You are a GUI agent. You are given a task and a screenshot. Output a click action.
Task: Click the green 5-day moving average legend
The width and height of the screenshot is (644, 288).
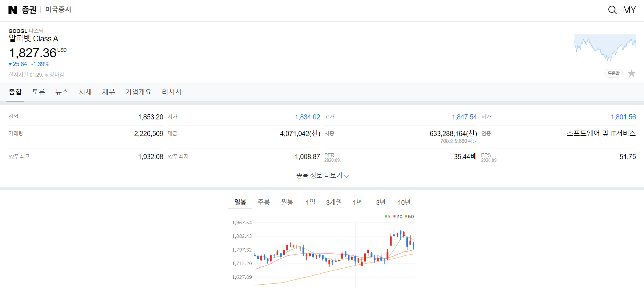click(388, 216)
